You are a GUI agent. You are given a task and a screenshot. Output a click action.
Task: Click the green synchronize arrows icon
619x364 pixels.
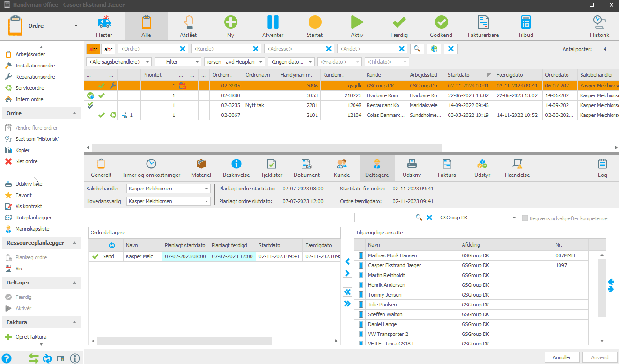[33, 358]
